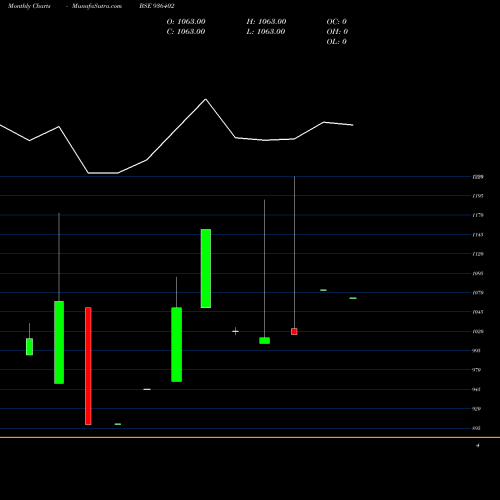Click the 'OC: 0' readout
The width and height of the screenshot is (500, 500).
[x=337, y=22]
